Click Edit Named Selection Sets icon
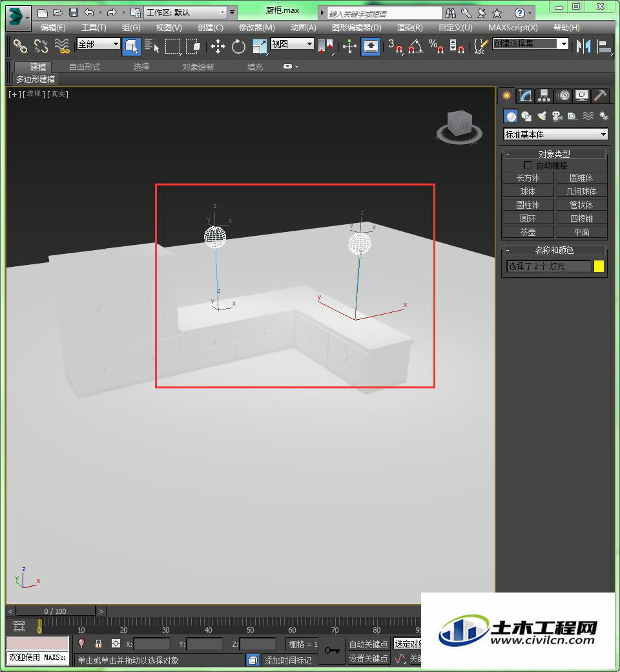Image resolution: width=620 pixels, height=672 pixels. (x=480, y=47)
